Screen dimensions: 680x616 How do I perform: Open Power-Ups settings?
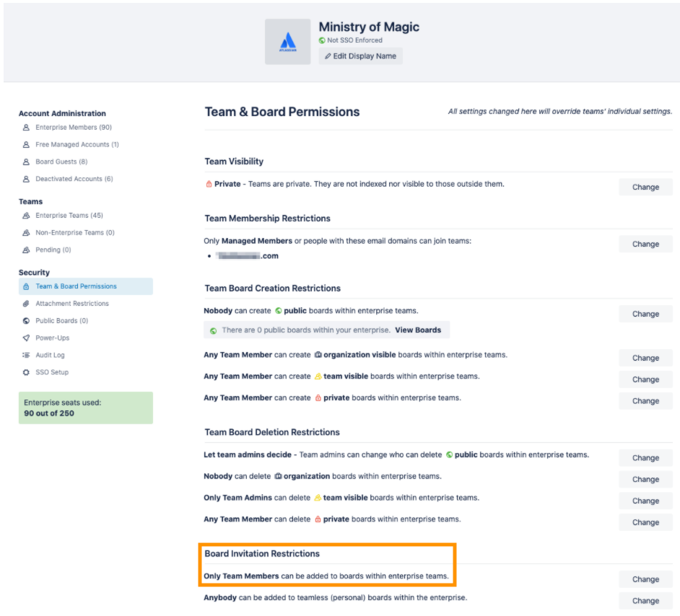pyautogui.click(x=53, y=338)
